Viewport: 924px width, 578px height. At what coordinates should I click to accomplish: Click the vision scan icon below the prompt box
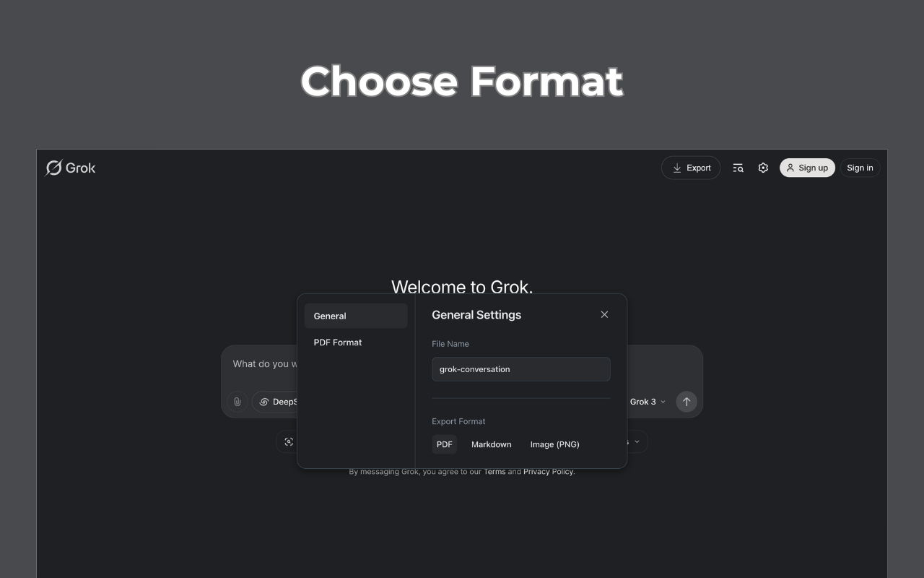(x=289, y=441)
